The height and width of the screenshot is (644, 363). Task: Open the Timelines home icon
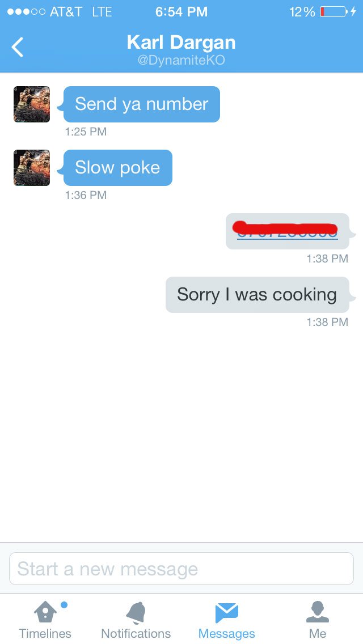click(45, 612)
